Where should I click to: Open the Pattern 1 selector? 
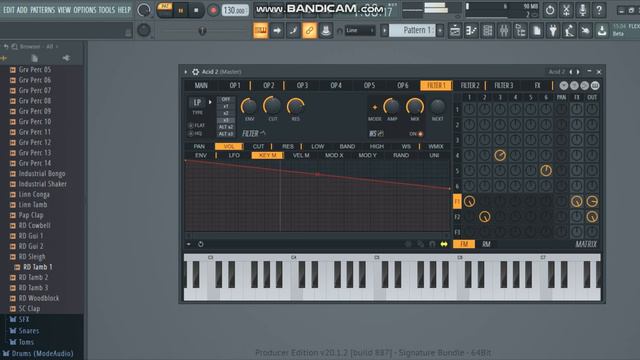pyautogui.click(x=412, y=30)
